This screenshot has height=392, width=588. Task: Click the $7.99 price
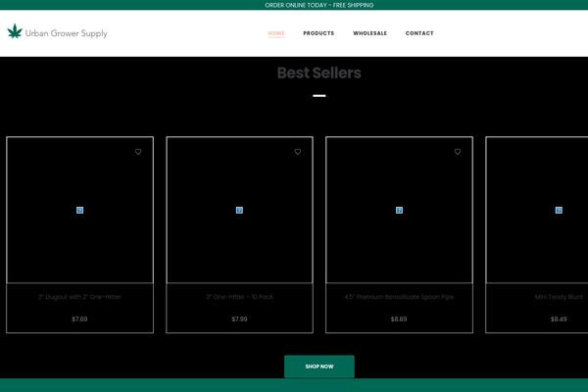(239, 319)
